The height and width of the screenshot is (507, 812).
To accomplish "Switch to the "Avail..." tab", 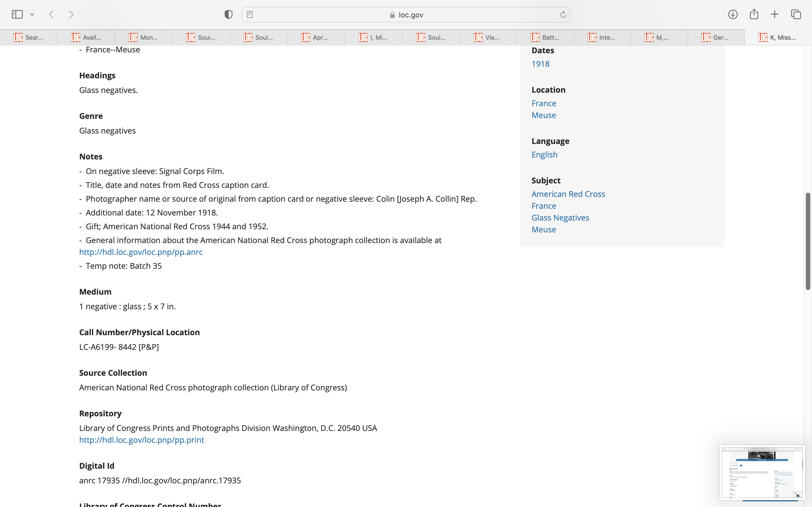I will point(86,37).
